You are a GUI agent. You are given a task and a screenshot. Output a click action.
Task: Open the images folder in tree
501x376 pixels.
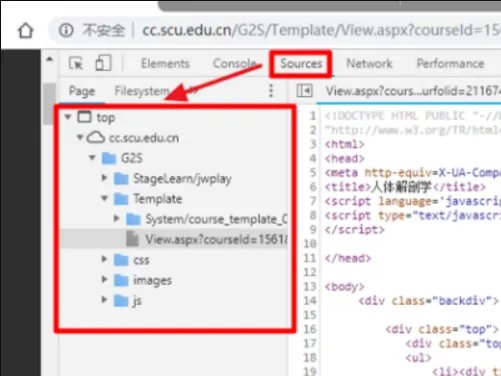[152, 280]
